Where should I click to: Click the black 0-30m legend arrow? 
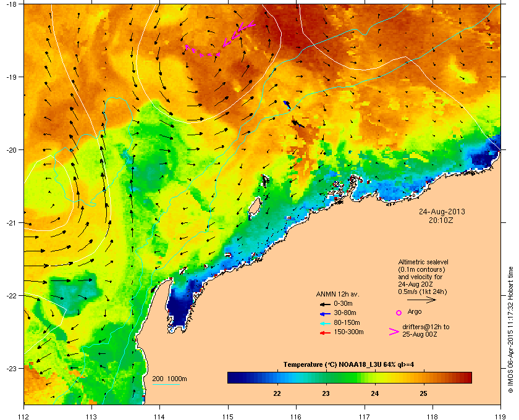pyautogui.click(x=325, y=304)
